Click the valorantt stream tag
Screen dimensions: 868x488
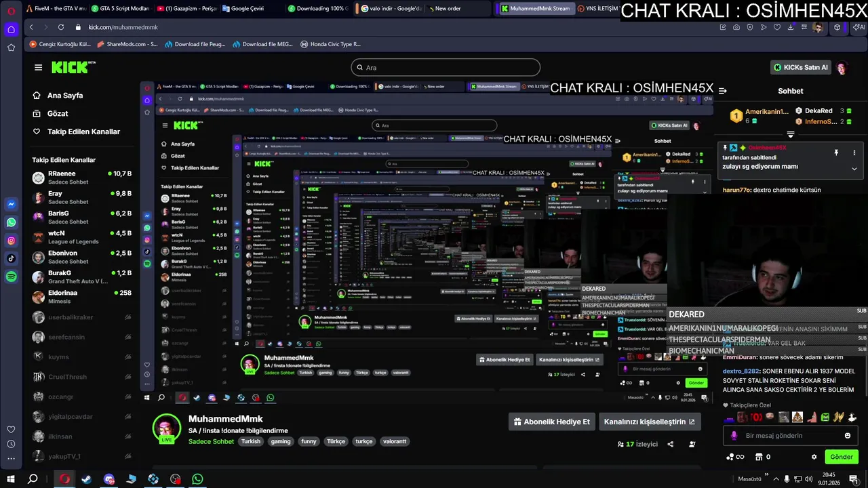[x=395, y=441]
